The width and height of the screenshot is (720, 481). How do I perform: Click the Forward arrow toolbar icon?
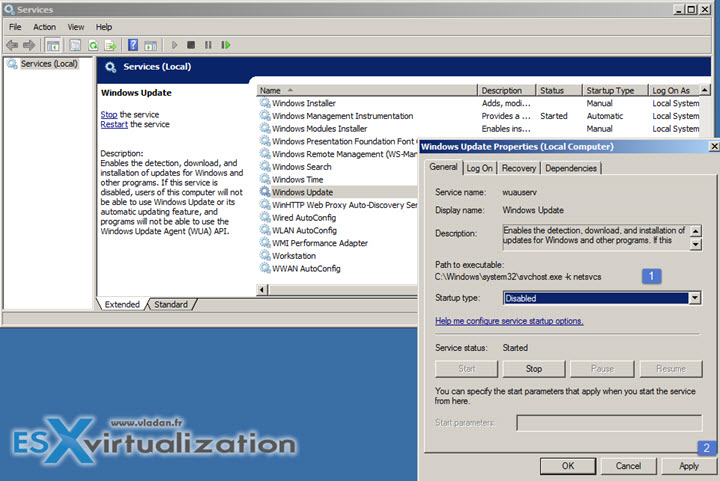coord(29,45)
